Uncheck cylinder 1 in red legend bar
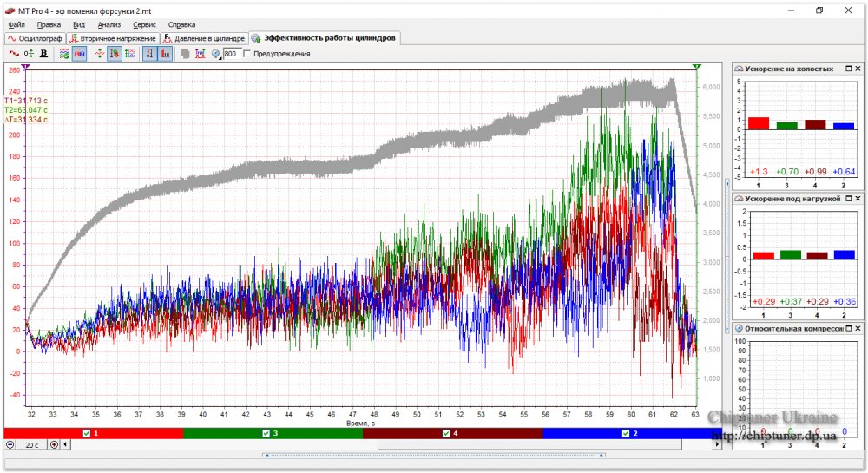This screenshot has height=473, width=868. coord(86,434)
